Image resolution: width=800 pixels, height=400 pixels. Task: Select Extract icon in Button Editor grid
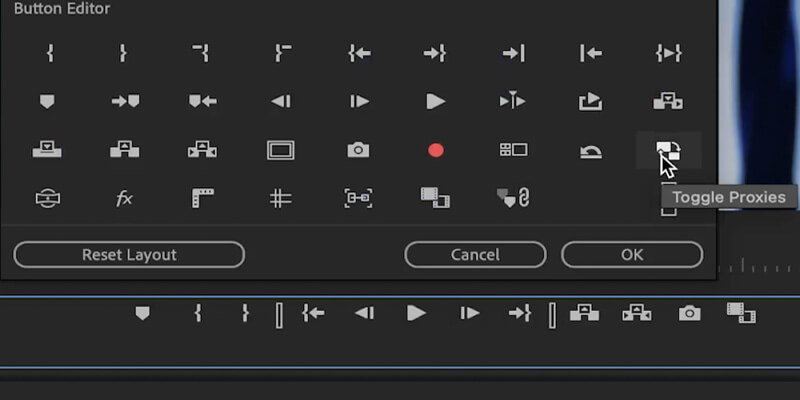click(203, 149)
